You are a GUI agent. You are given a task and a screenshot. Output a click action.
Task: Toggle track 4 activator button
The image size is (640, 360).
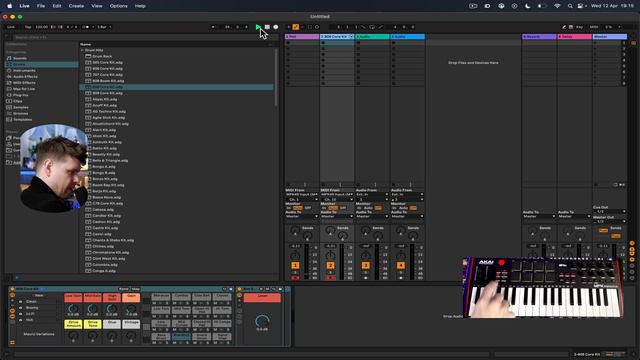(x=400, y=265)
